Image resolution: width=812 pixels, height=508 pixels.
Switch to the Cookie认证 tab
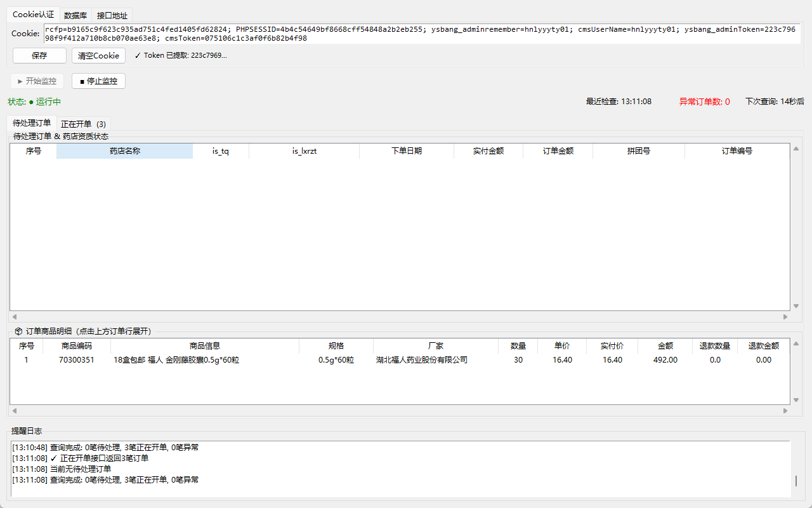point(33,15)
